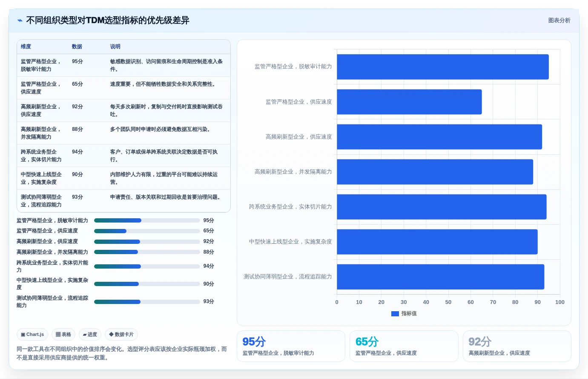Click y-axis label 测试协同薄弱型企业，流程追踪能力

click(x=287, y=277)
